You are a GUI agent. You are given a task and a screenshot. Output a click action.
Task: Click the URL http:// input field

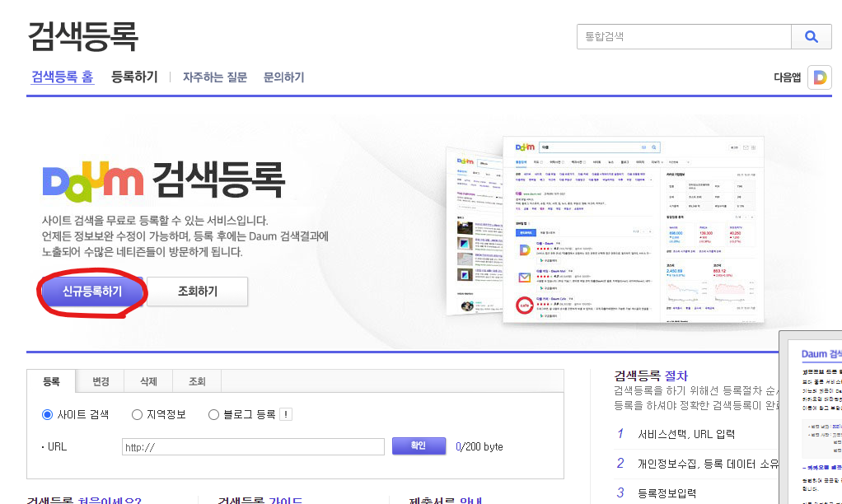coord(253,446)
